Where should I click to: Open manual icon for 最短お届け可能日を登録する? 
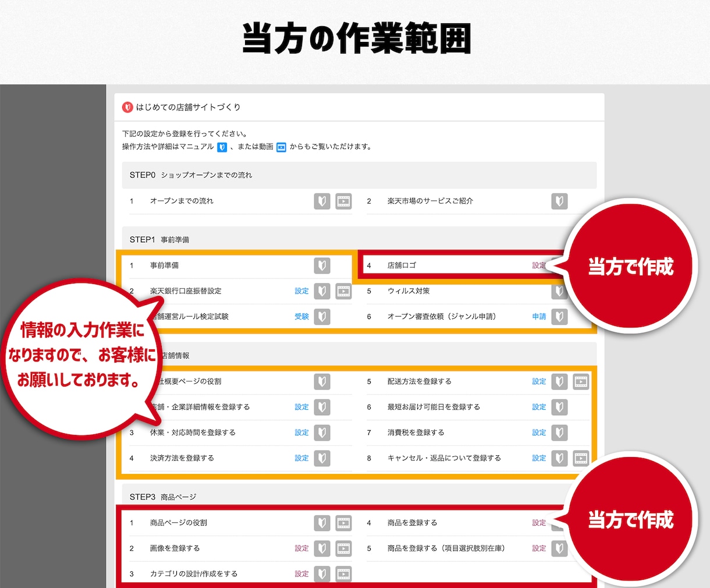tap(559, 408)
